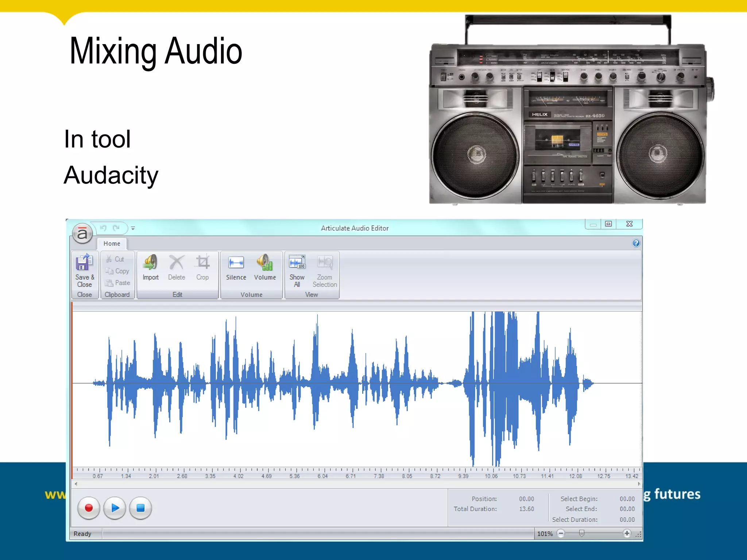
Task: Click the Select Begin 00.00 value
Action: [x=627, y=499]
